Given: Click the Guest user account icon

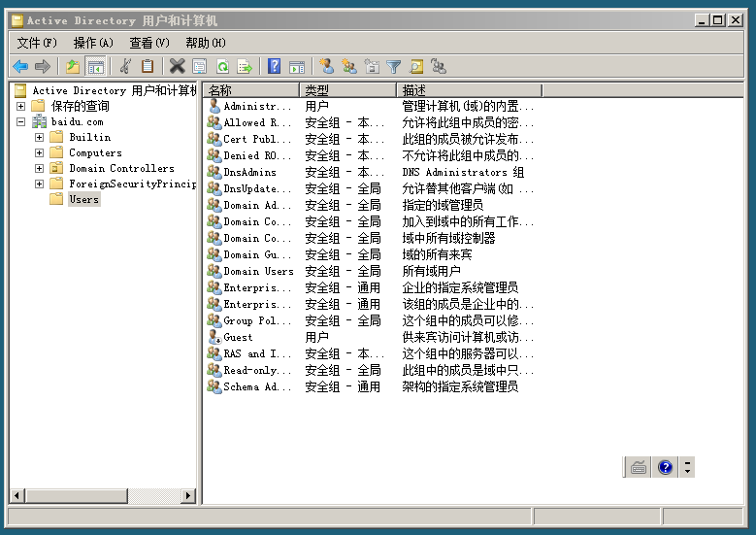Looking at the screenshot, I should coord(214,337).
